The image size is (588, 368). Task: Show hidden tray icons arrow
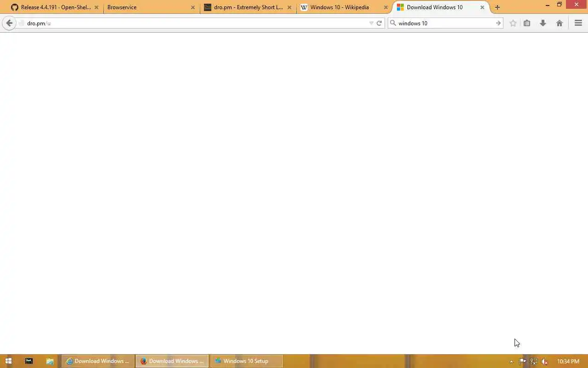tap(511, 362)
